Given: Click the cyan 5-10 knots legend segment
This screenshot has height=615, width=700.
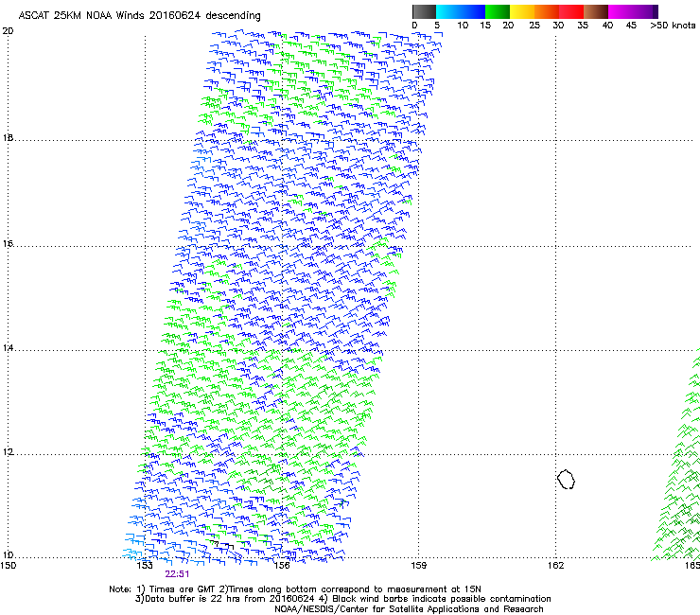Looking at the screenshot, I should [x=448, y=11].
